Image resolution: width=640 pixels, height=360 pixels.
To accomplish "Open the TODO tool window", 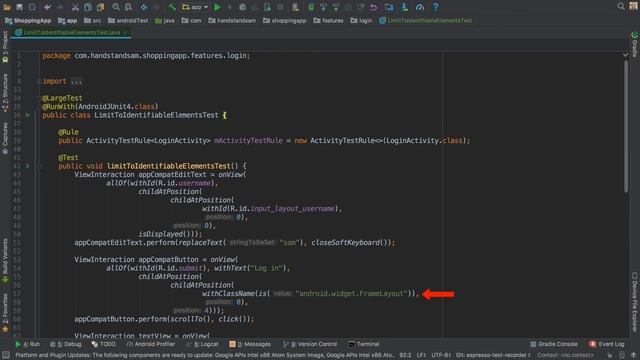I will [x=104, y=344].
